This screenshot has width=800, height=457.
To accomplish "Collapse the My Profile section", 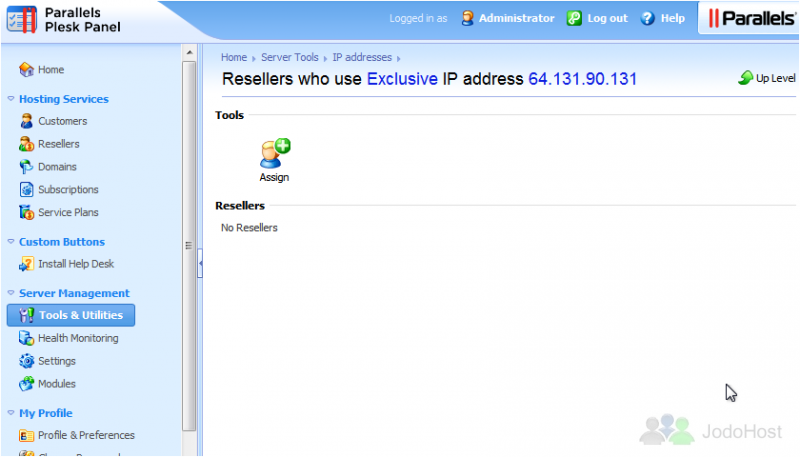I will [x=11, y=413].
